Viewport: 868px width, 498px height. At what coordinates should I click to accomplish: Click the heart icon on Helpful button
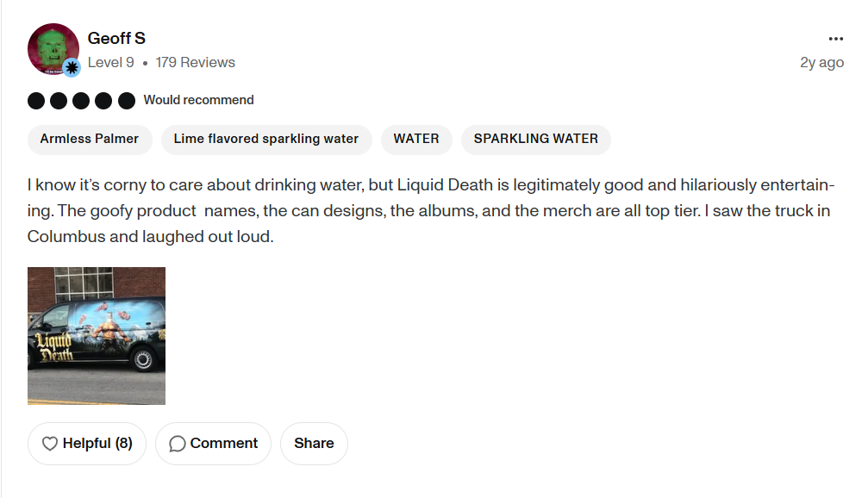pos(52,443)
